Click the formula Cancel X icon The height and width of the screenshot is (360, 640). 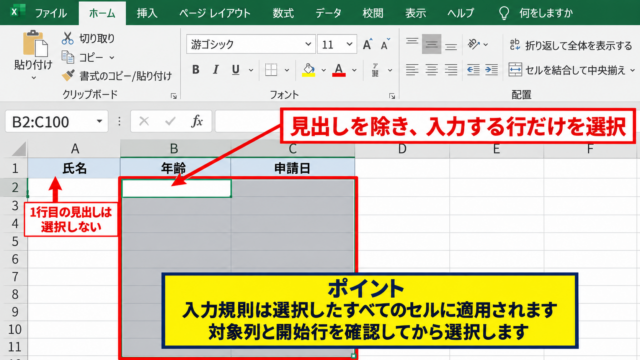(144, 121)
